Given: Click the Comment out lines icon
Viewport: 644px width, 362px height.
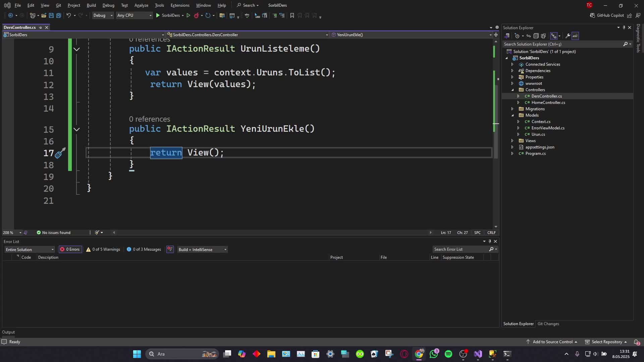Looking at the screenshot, I should point(274,15).
